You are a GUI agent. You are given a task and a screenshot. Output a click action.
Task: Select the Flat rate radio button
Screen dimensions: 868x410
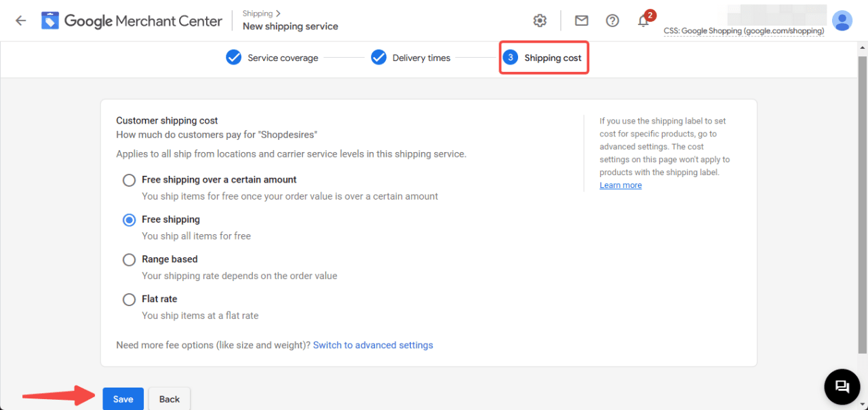point(129,299)
